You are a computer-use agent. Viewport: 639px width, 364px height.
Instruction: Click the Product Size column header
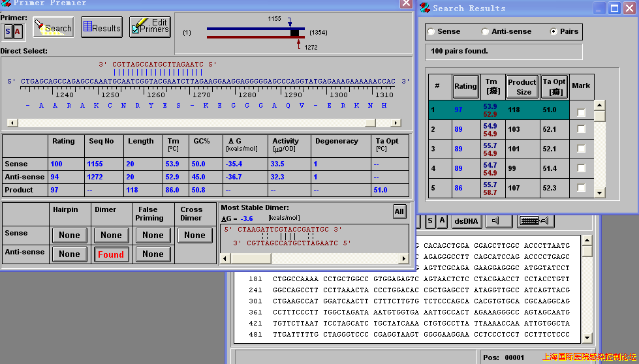tap(522, 87)
